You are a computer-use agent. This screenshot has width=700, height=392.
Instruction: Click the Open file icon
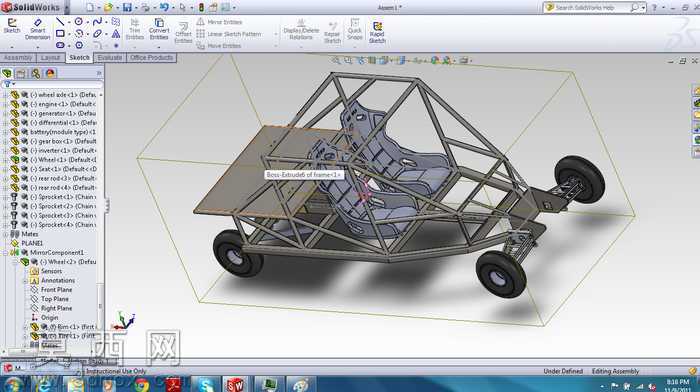click(108, 7)
